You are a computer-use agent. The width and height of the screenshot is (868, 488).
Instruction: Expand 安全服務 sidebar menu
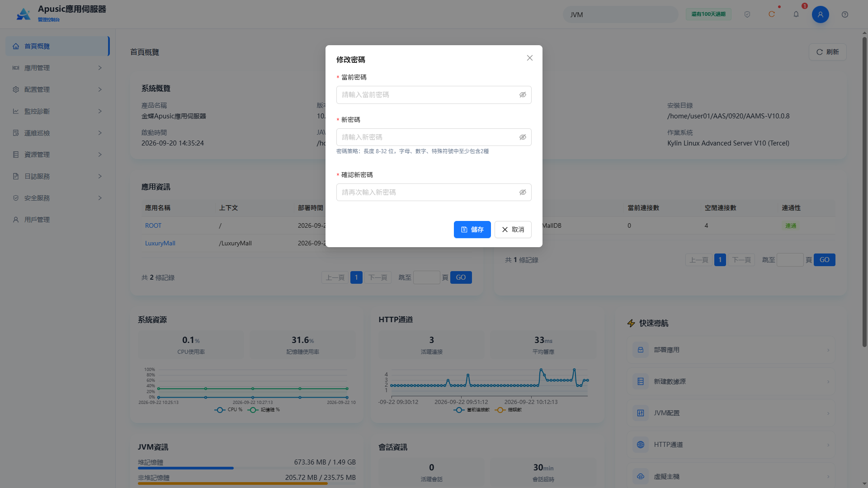click(57, 198)
